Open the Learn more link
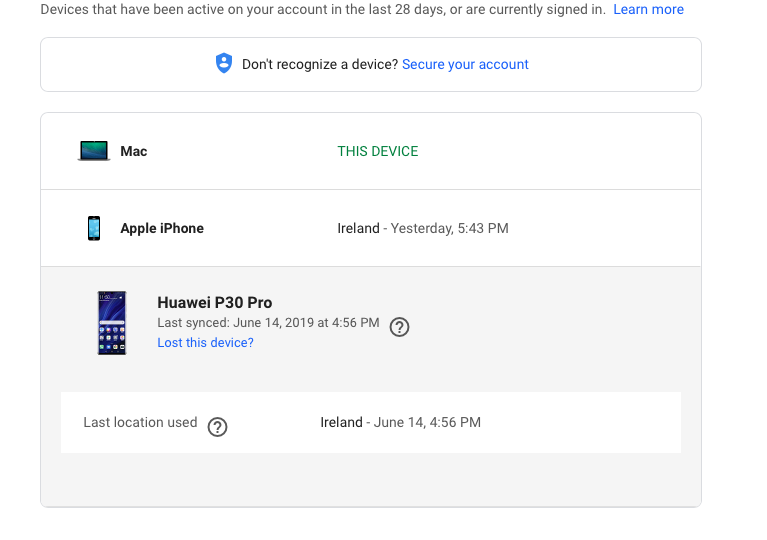The image size is (767, 540). [648, 9]
